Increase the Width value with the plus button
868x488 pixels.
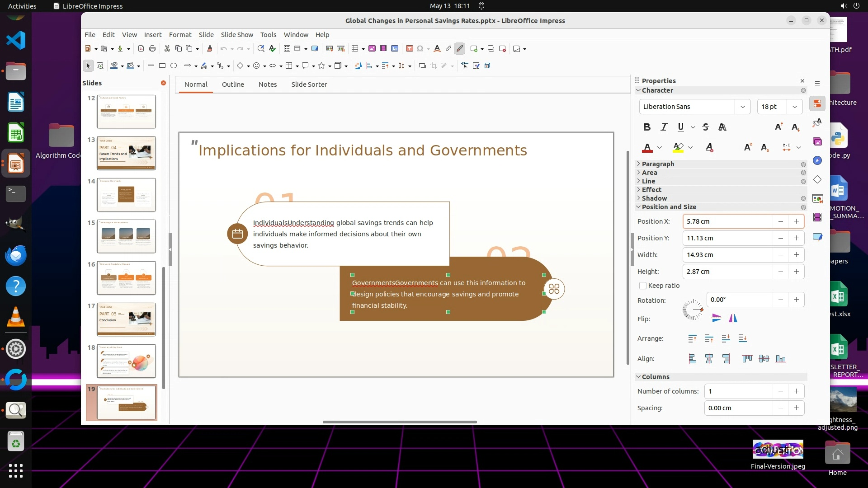(x=796, y=255)
